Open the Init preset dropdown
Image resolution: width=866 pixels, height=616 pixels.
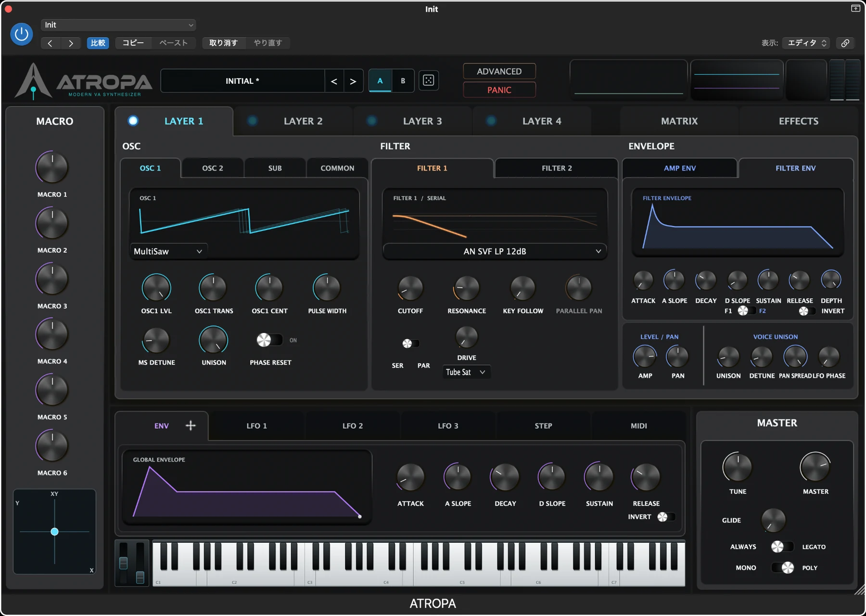pyautogui.click(x=118, y=25)
